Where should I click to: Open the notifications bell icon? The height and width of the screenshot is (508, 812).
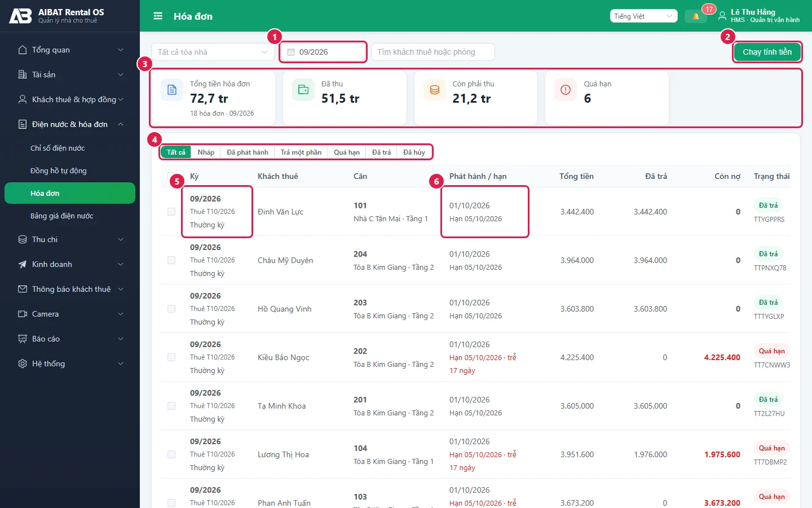[x=696, y=16]
